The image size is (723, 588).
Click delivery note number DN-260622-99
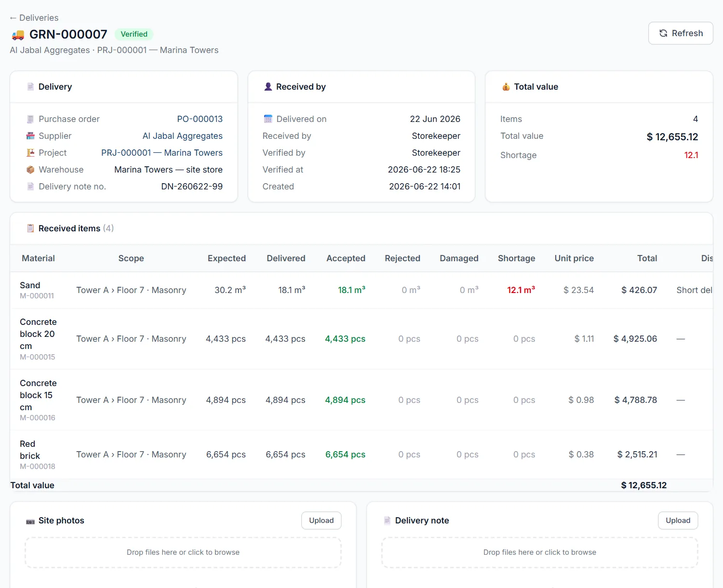coord(192,187)
